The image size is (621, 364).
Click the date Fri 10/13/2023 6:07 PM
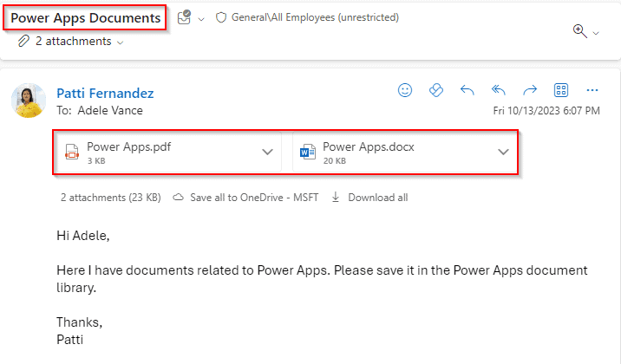coord(546,111)
